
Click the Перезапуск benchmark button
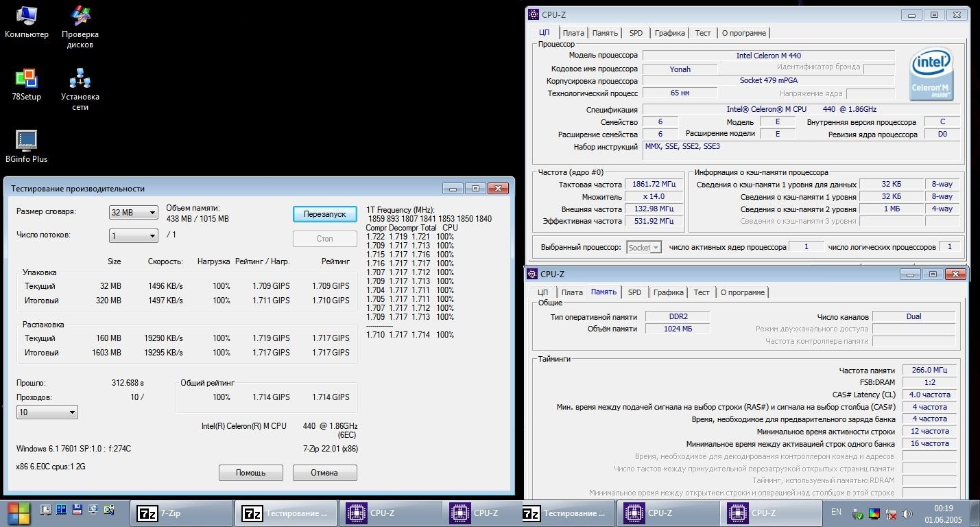[x=325, y=214]
